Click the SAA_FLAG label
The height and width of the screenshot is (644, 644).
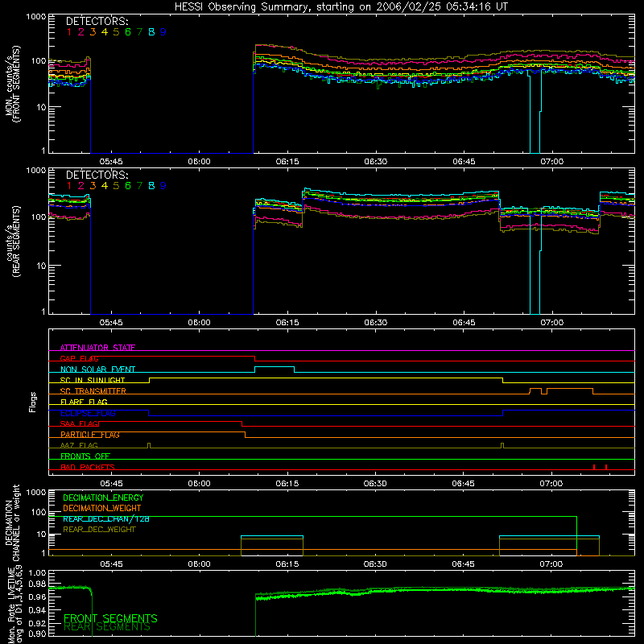(x=79, y=424)
